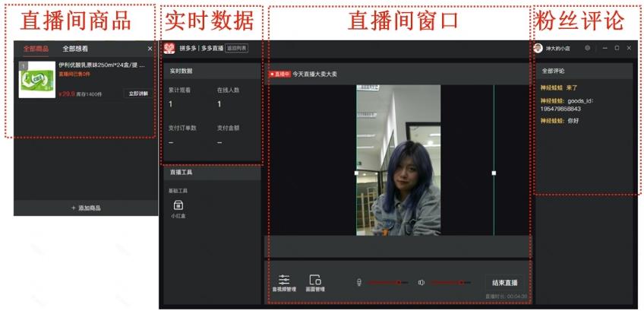Click product title 伊利优酸乳原味250ml*24盒

102,65
